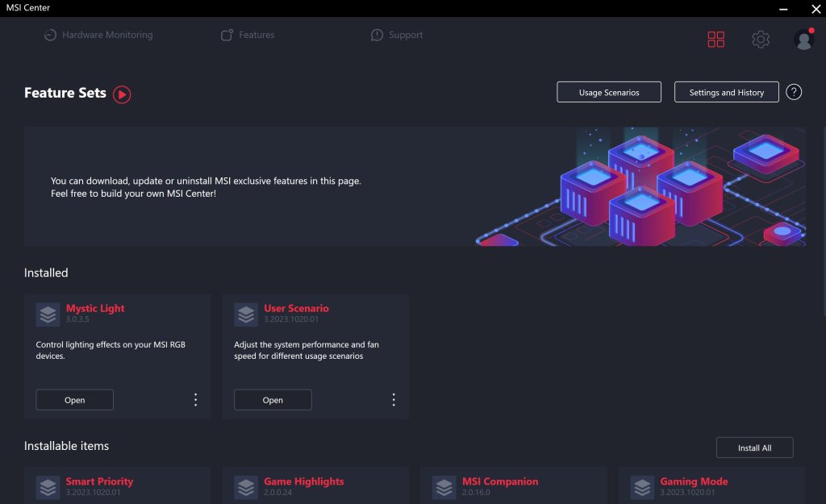Open settings via the gear icon
The image size is (826, 504).
760,39
